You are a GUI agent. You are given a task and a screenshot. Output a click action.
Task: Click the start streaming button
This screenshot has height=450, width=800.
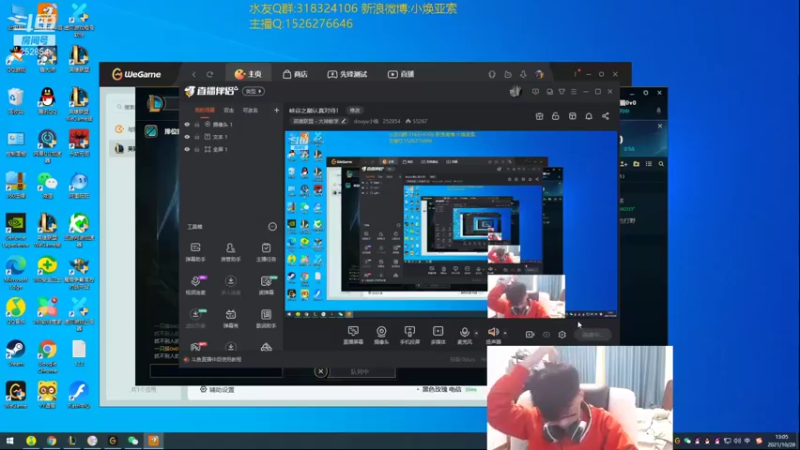point(592,335)
